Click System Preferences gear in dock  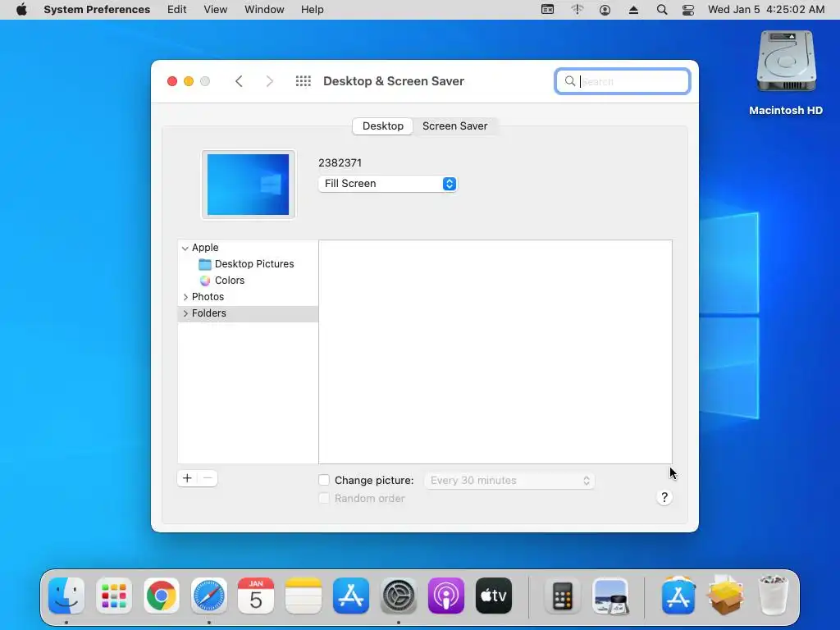point(399,596)
